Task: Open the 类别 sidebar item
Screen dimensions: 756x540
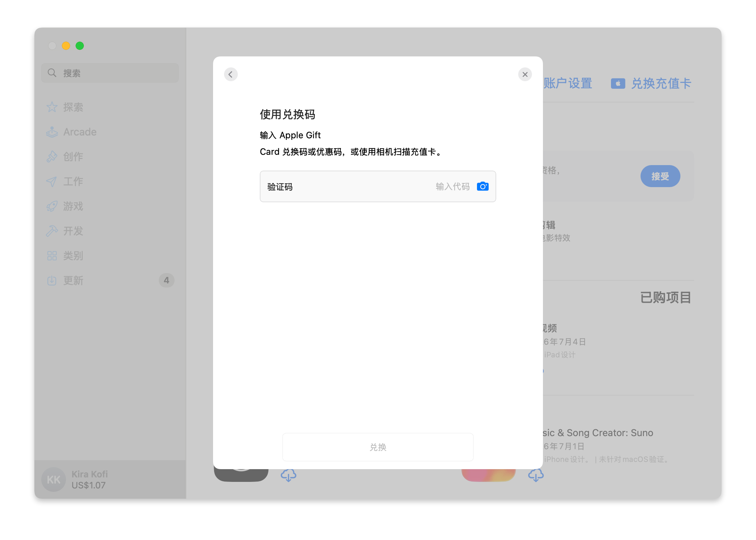Action: (110, 256)
